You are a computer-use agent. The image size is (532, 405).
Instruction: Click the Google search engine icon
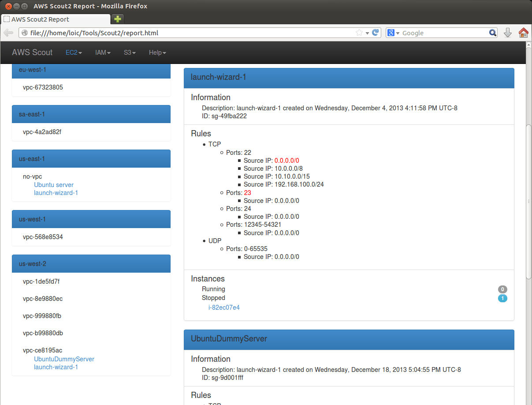[x=391, y=33]
